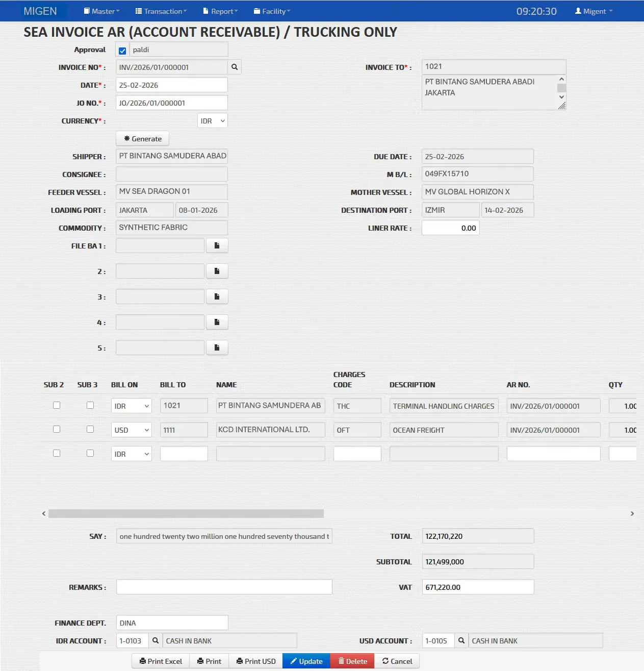
Task: Click file upload icon for FILE BA 1
Action: [217, 245]
